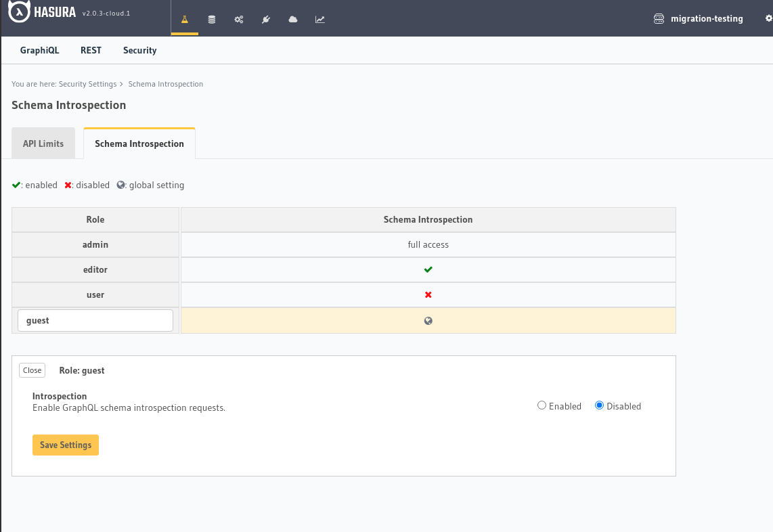The height and width of the screenshot is (532, 773).
Task: Close the guest role panel
Action: (32, 370)
